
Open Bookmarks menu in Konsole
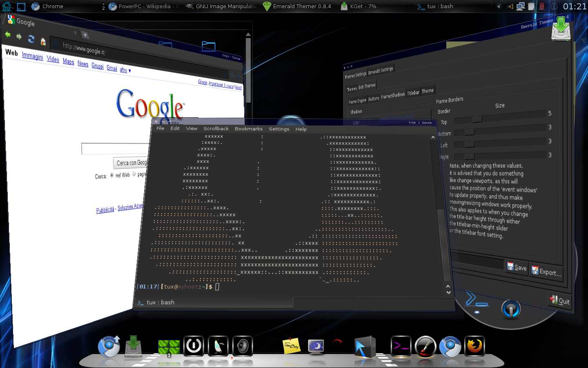coord(249,129)
